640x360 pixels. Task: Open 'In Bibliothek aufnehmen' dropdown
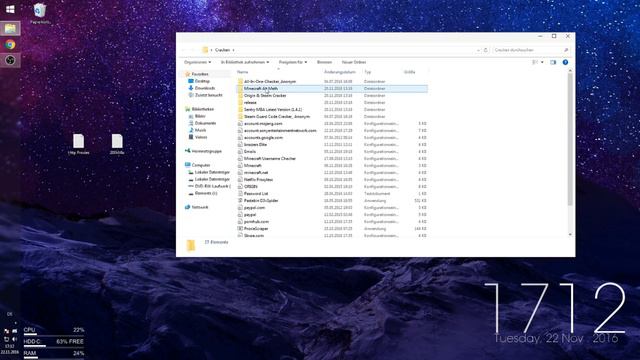pyautogui.click(x=245, y=62)
